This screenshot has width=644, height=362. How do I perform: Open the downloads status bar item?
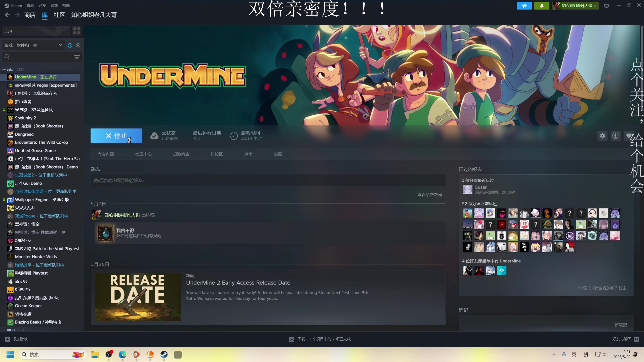click(x=320, y=339)
